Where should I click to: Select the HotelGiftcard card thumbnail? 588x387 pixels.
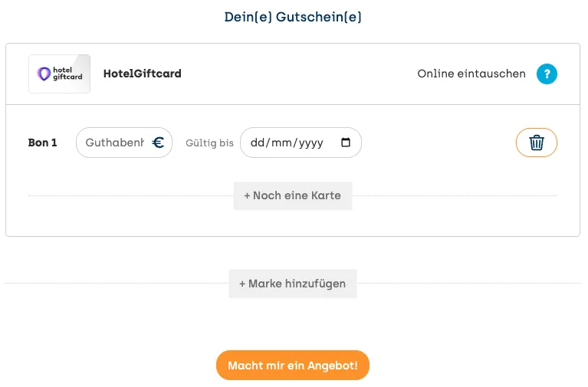click(x=59, y=74)
